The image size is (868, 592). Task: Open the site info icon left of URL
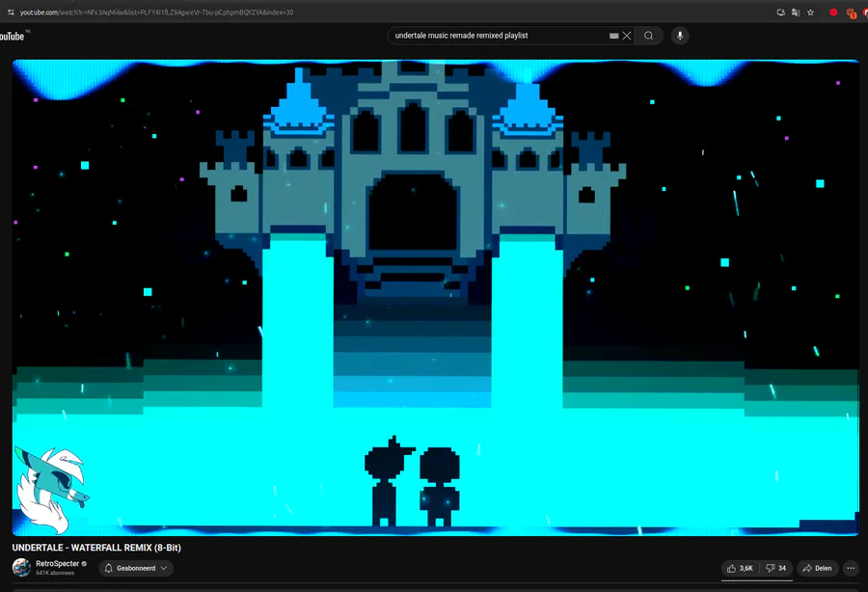tap(11, 13)
